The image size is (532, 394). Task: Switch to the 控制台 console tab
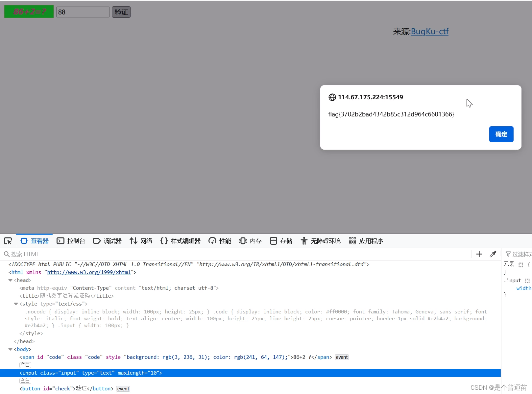pyautogui.click(x=71, y=241)
